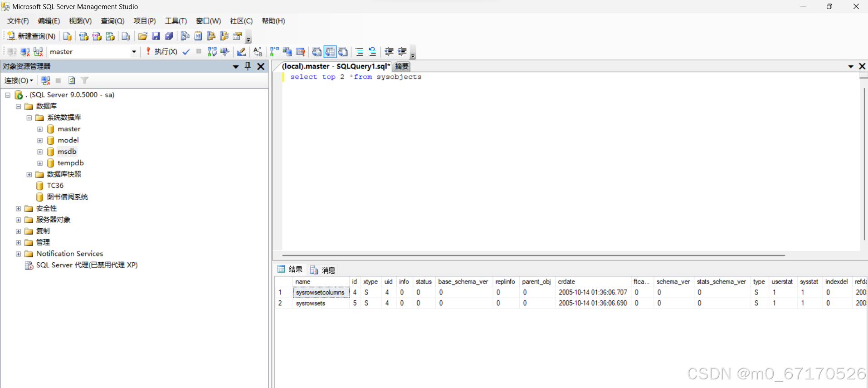Switch output to Results to File
Viewport: 868px width, 388px height.
[343, 52]
